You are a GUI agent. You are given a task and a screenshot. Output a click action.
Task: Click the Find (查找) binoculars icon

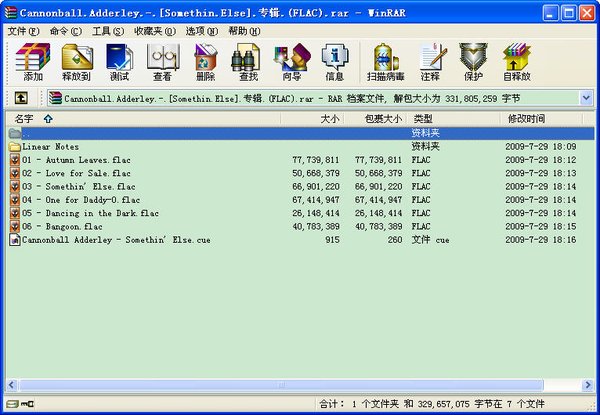pyautogui.click(x=248, y=62)
